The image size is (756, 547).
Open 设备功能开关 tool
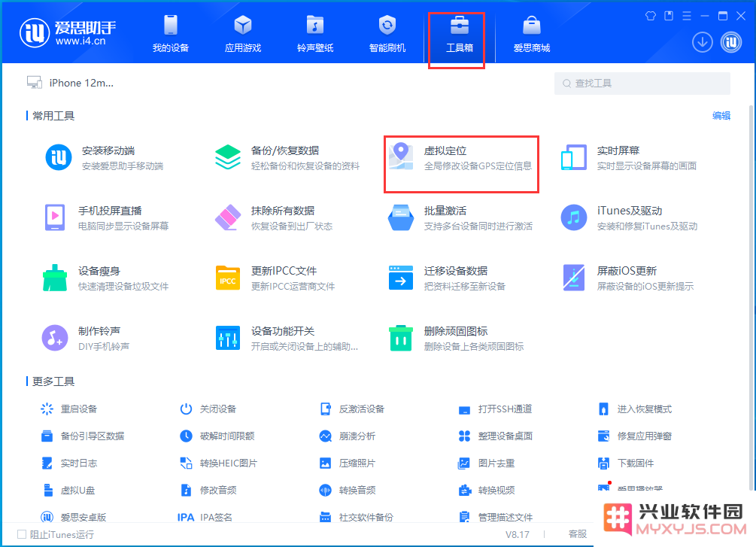pos(287,338)
